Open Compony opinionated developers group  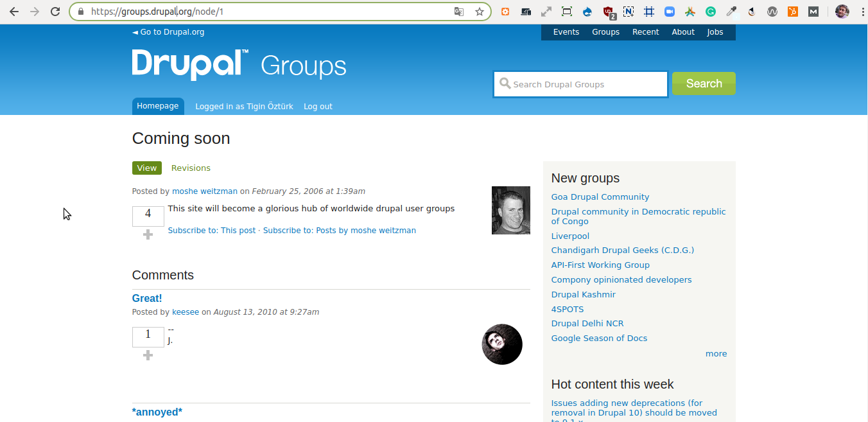click(x=621, y=280)
